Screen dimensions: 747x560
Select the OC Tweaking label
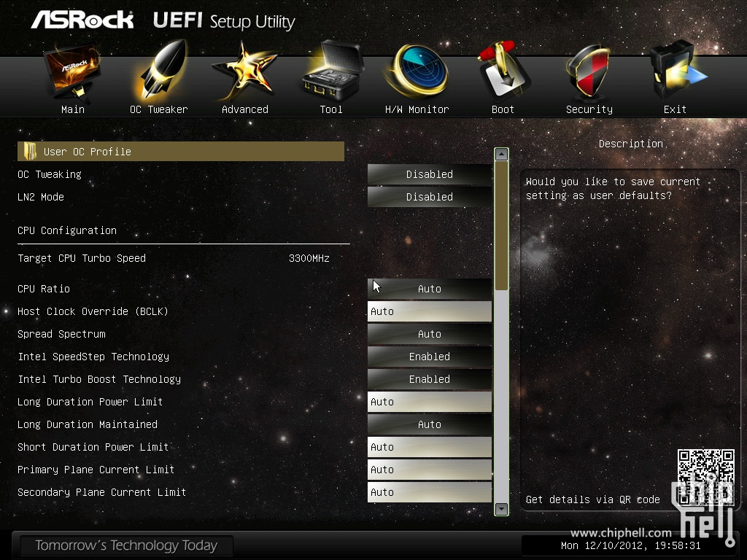click(x=50, y=174)
